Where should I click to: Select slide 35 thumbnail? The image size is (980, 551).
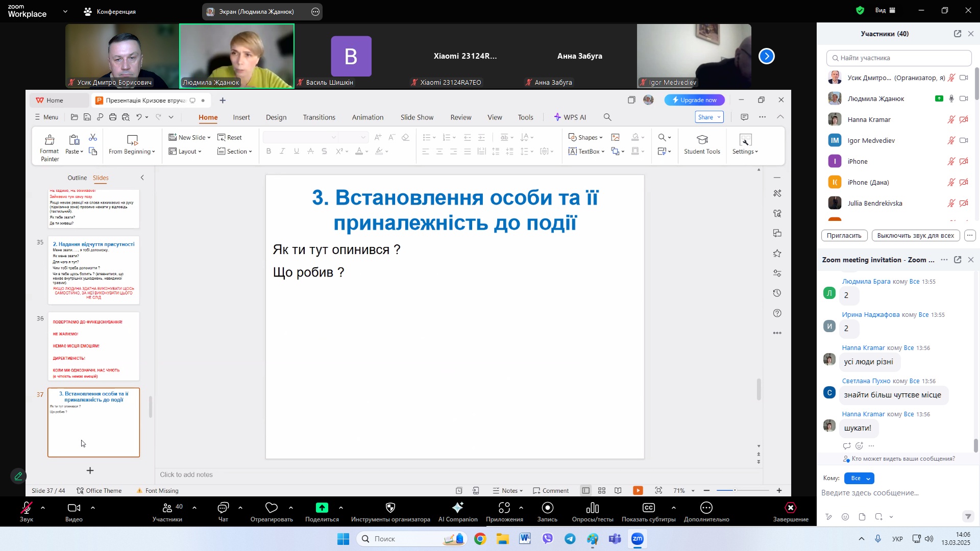[93, 270]
